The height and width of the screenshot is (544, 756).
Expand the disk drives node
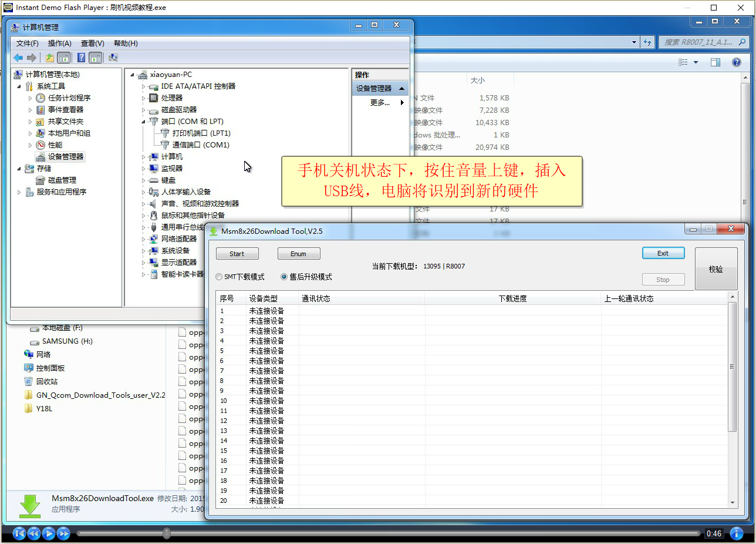143,109
